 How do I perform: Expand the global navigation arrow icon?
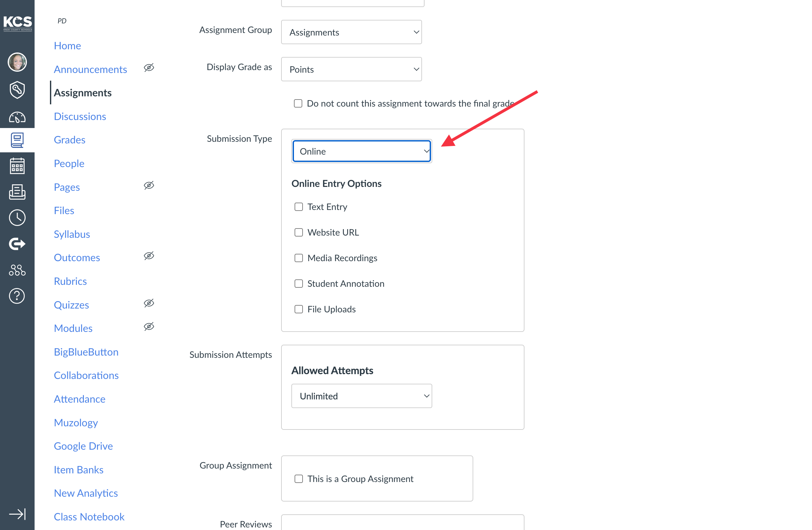(17, 514)
